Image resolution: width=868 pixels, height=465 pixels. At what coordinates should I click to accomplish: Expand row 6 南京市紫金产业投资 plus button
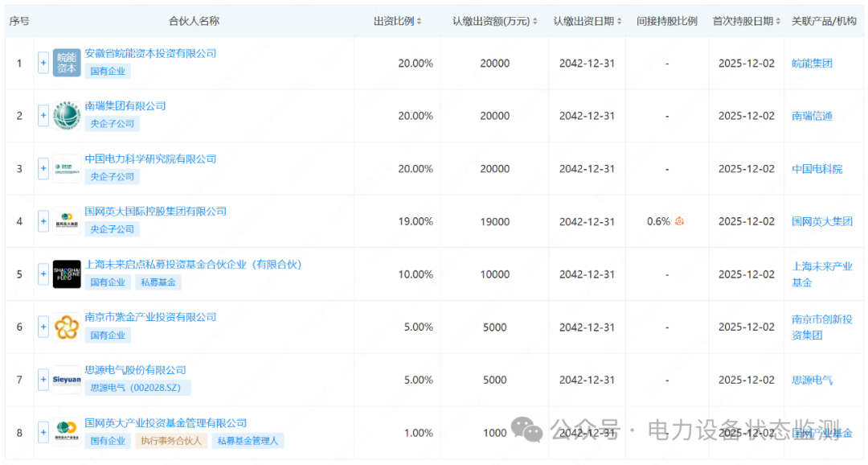(43, 327)
